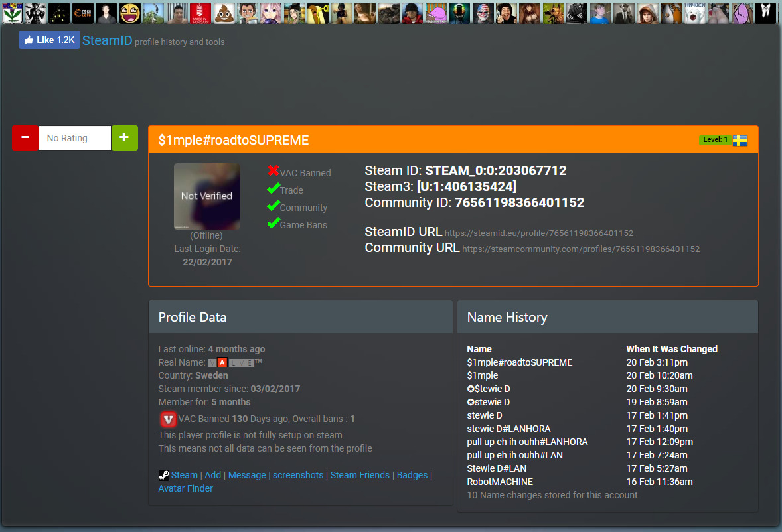Image resolution: width=782 pixels, height=532 pixels.
Task: Click the poop emoji avatar
Action: pos(224,13)
